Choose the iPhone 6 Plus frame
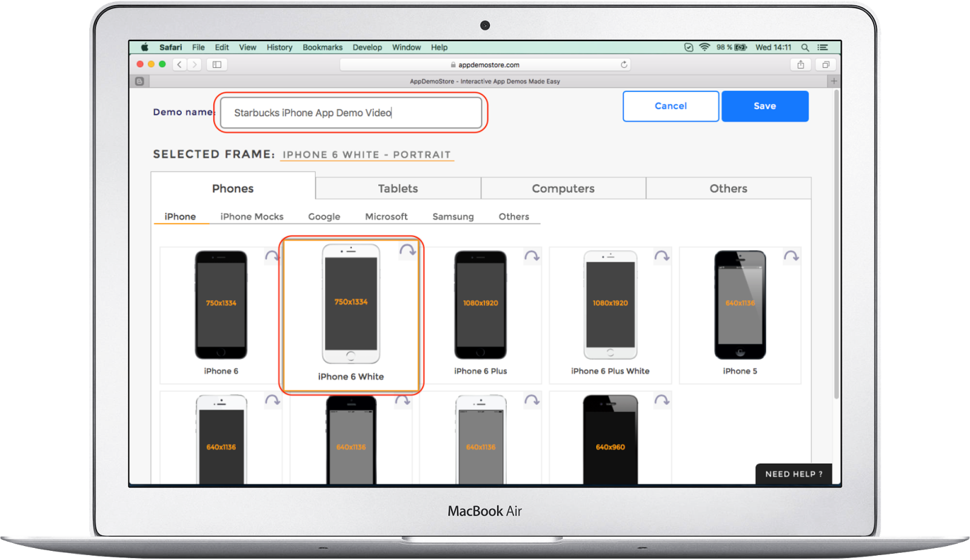Screen dimensions: 970x560 pos(480,314)
